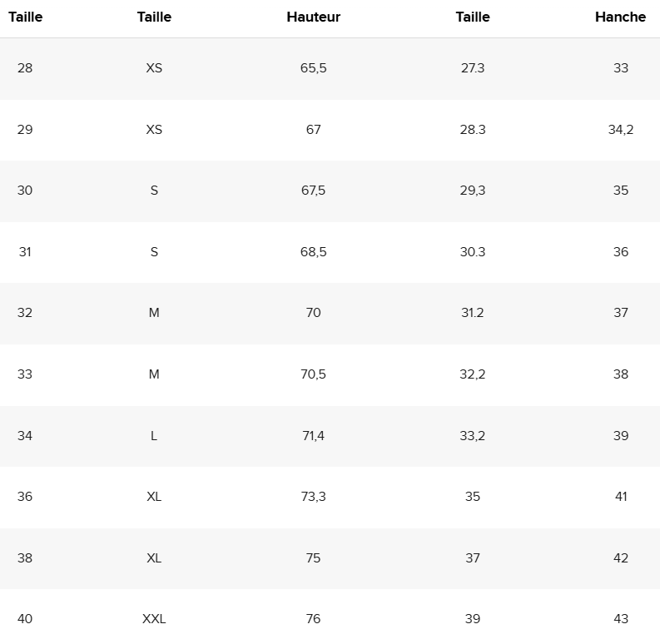Click the Hauteur column header
660x644 pixels.
pyautogui.click(x=313, y=17)
